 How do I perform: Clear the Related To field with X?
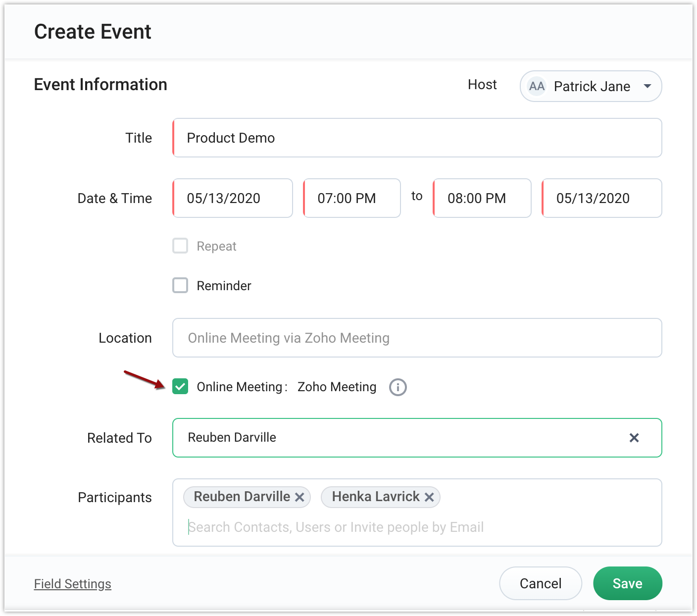634,438
